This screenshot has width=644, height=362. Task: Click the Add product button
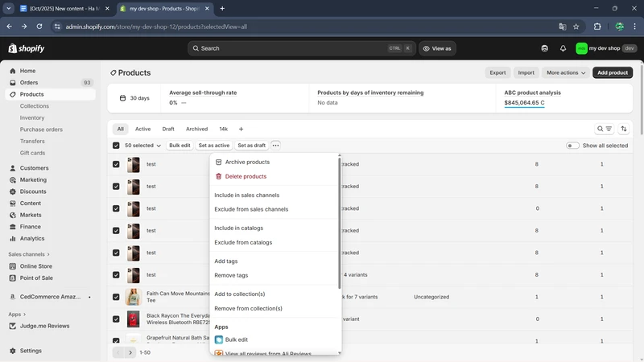612,72
